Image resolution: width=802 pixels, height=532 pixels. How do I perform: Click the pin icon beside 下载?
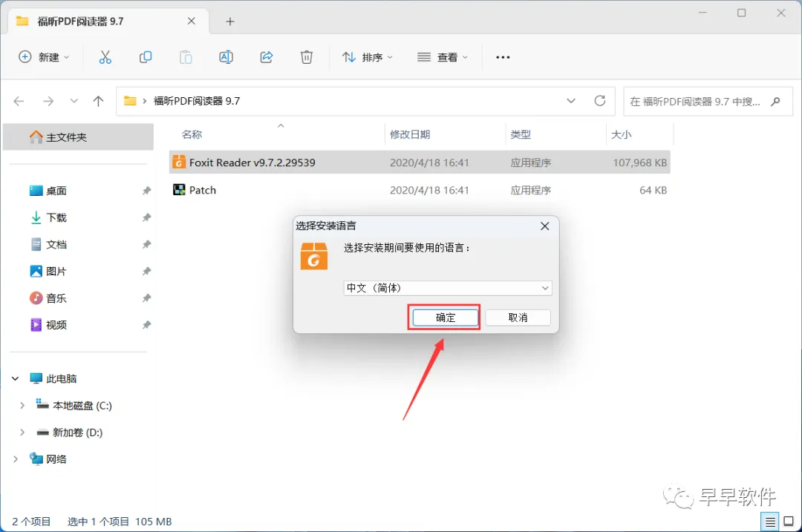[147, 217]
